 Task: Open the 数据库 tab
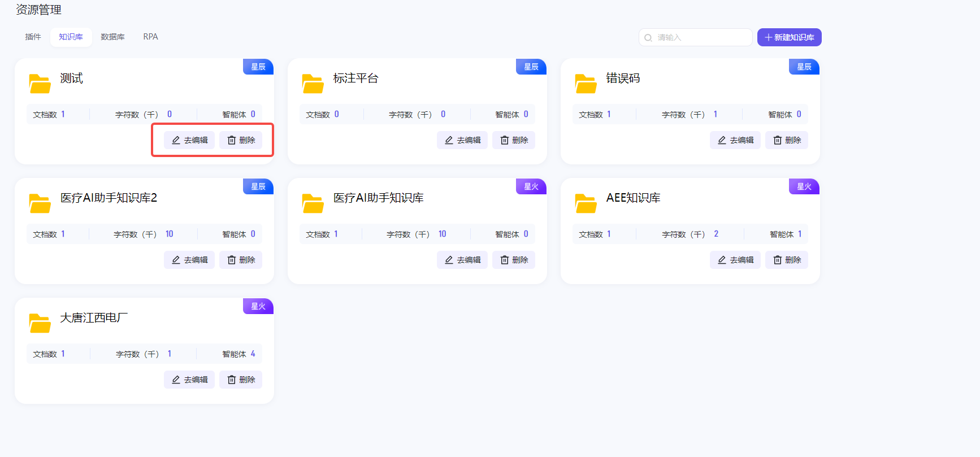pos(112,37)
